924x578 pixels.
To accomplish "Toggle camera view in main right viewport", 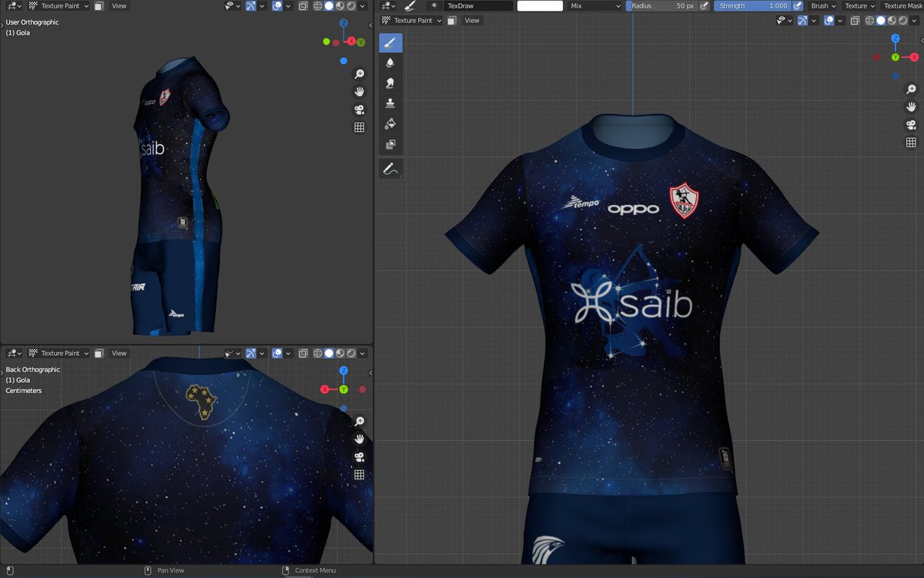I will point(911,125).
